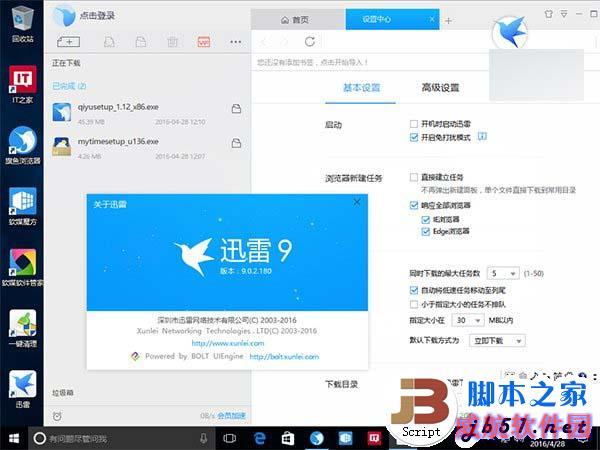The image size is (600, 450).
Task: Click the Cortana microphone icon
Action: point(204,439)
